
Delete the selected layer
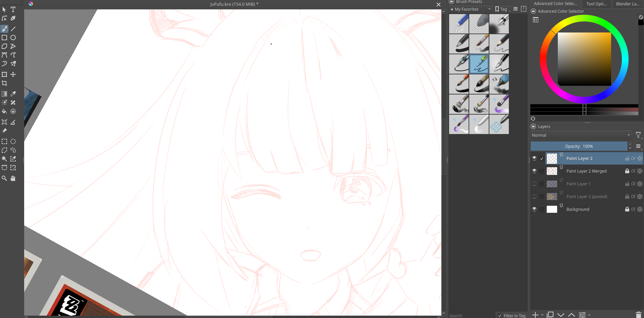pyautogui.click(x=639, y=315)
